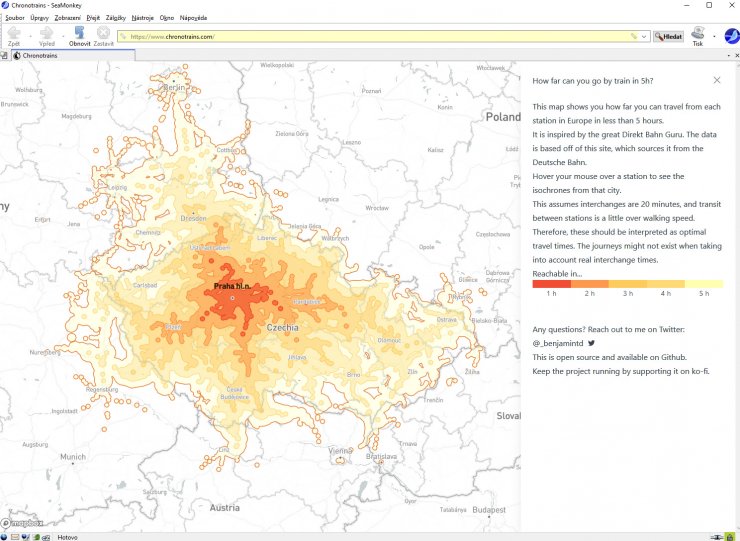Select the Chronotrains tab

pyautogui.click(x=73, y=56)
